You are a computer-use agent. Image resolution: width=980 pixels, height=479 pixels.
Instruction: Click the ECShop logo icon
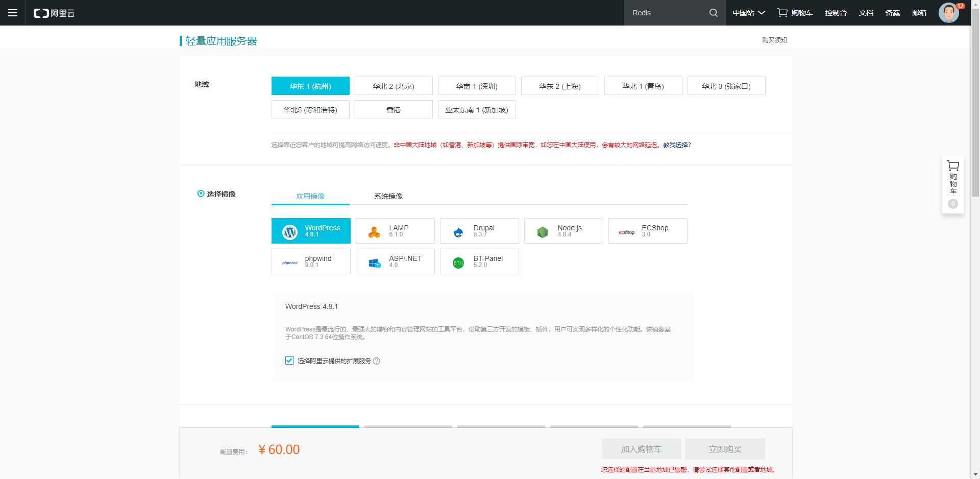pyautogui.click(x=627, y=232)
